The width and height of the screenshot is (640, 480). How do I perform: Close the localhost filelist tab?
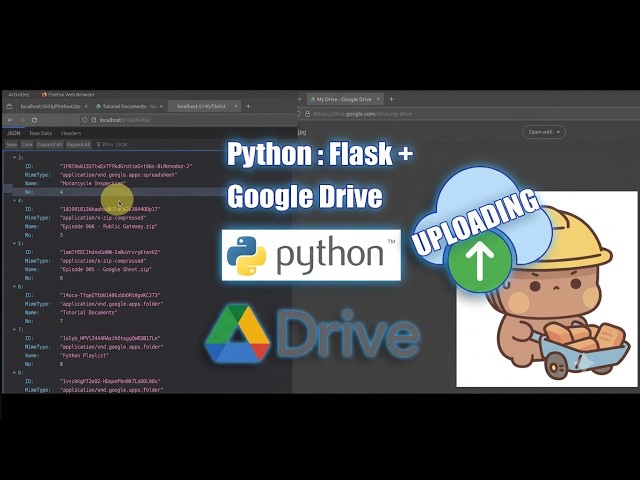236,106
